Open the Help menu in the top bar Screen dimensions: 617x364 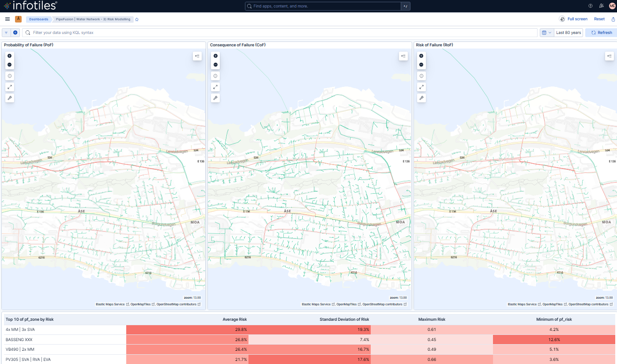(x=590, y=6)
